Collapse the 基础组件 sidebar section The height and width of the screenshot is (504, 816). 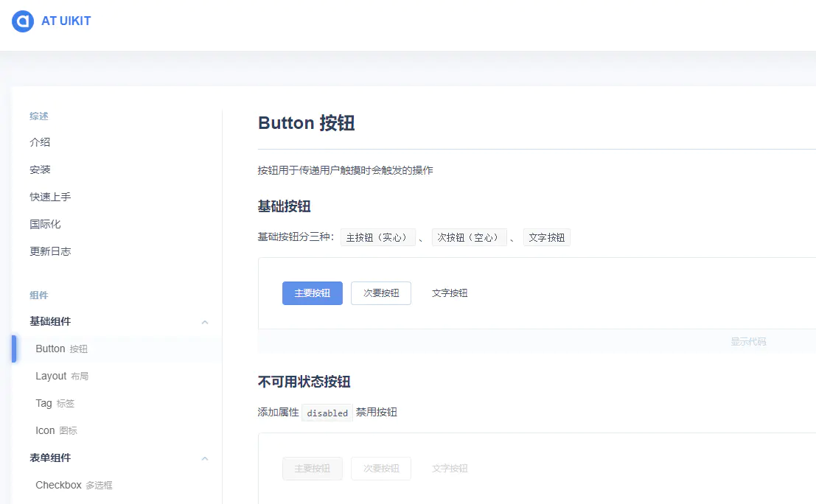(205, 322)
